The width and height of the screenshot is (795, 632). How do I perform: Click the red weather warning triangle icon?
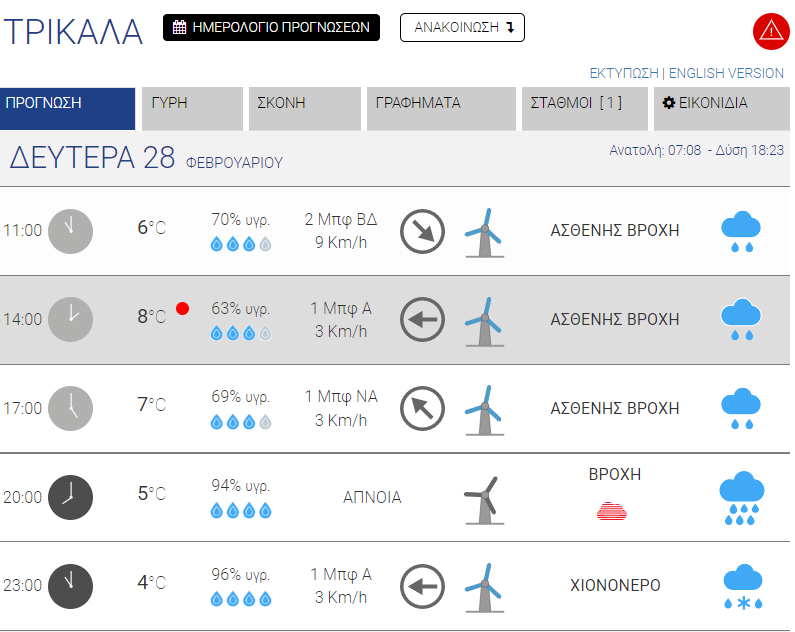pyautogui.click(x=771, y=30)
